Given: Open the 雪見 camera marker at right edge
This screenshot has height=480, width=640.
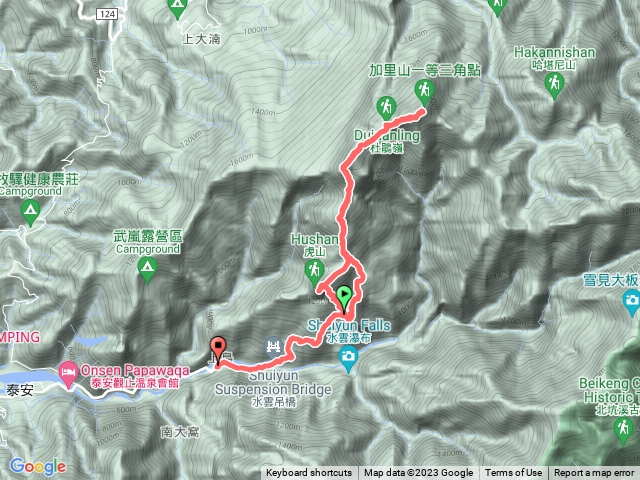Looking at the screenshot, I should (632, 302).
